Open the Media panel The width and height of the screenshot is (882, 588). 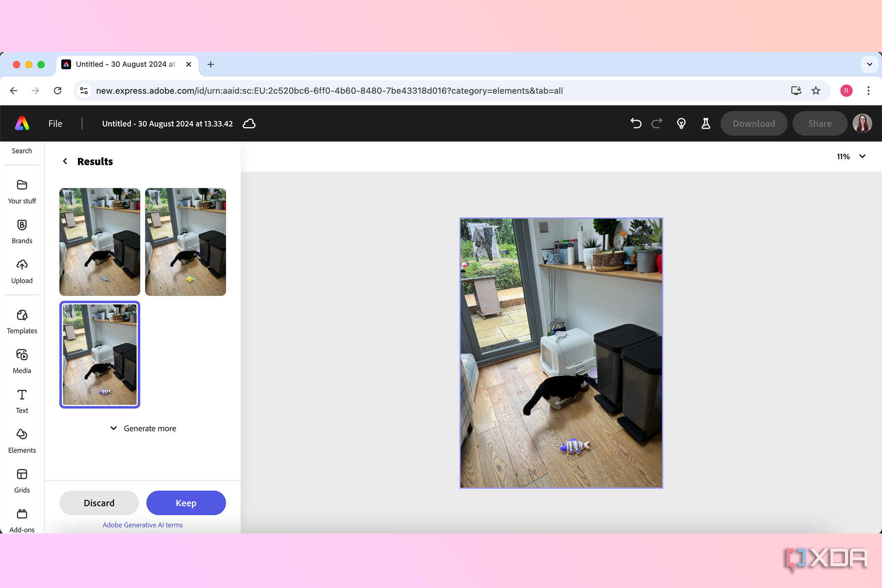22,362
